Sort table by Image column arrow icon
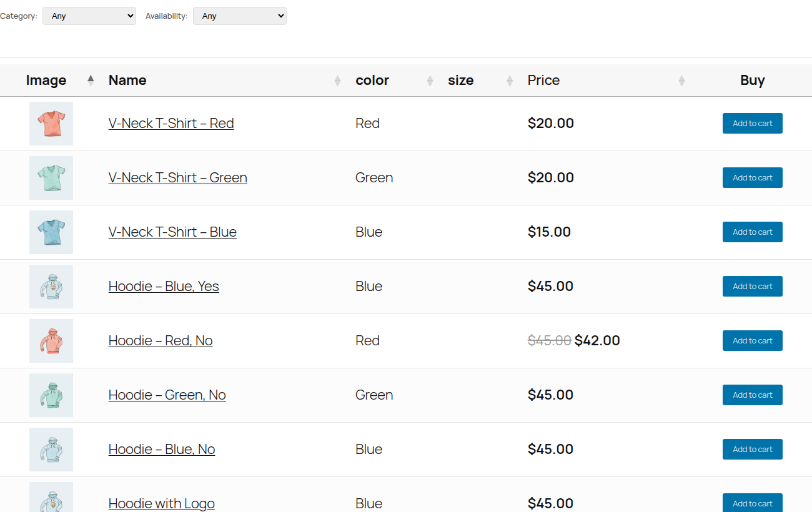 91,81
